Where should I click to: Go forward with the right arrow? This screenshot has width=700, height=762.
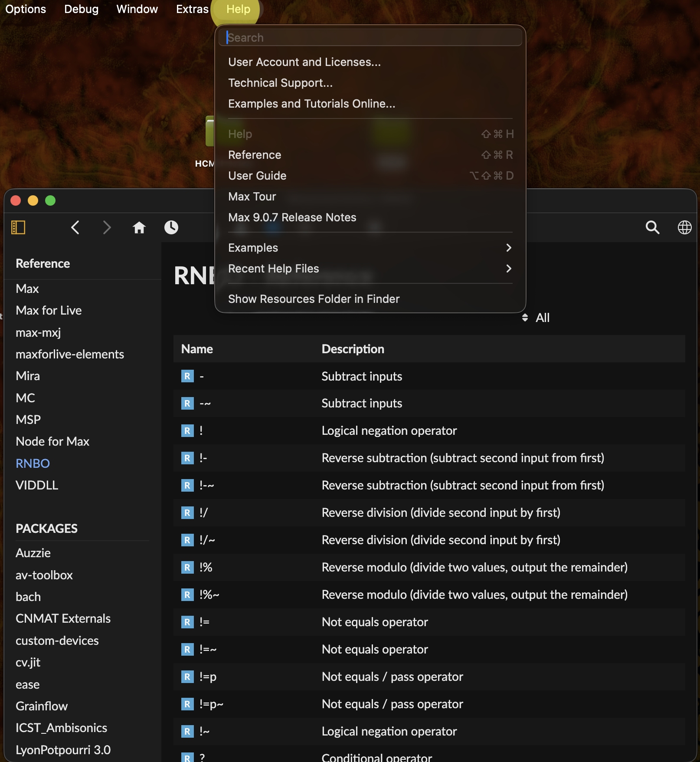pyautogui.click(x=107, y=227)
